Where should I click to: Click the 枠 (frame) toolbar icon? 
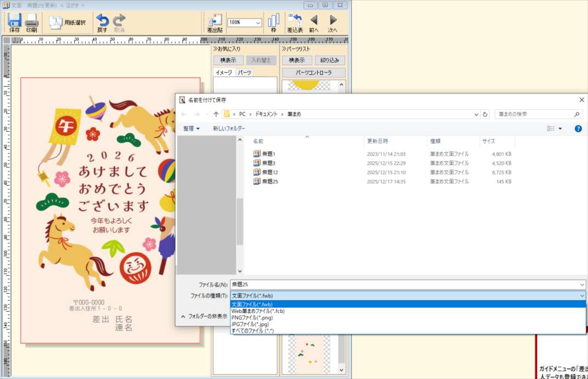coord(273,22)
